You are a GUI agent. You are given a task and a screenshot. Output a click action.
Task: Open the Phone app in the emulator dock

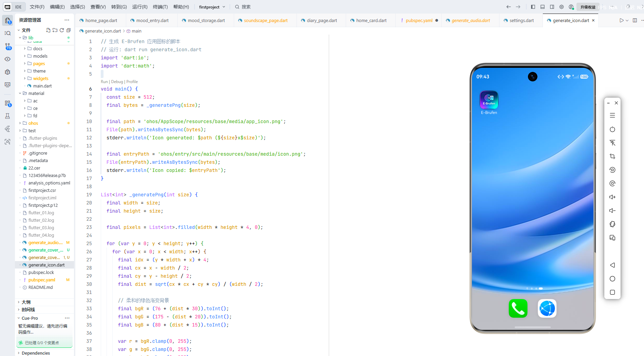pos(518,308)
